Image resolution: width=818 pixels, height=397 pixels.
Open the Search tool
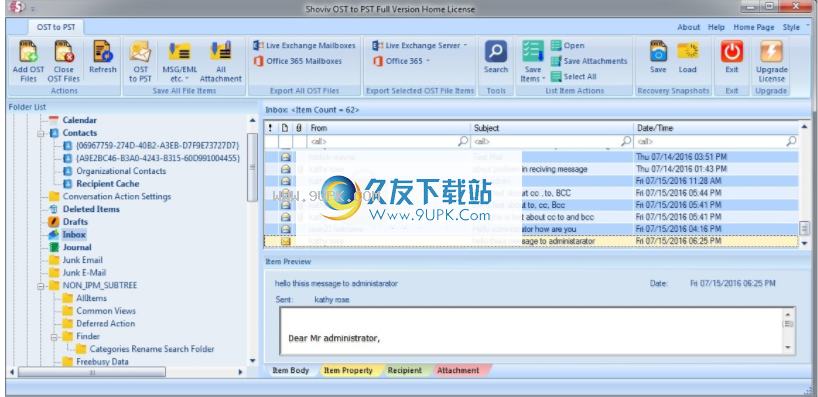pos(496,52)
